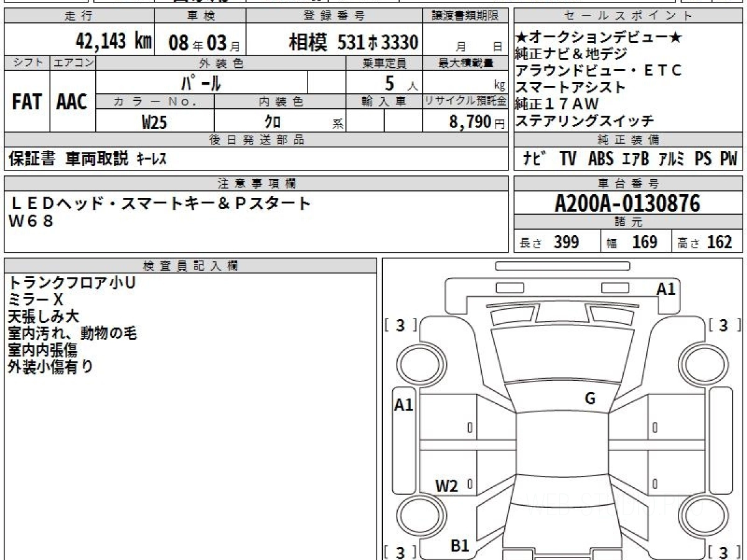The width and height of the screenshot is (747, 560).
Task: Select the A1 mark beside the front bumper
Action: tap(666, 289)
